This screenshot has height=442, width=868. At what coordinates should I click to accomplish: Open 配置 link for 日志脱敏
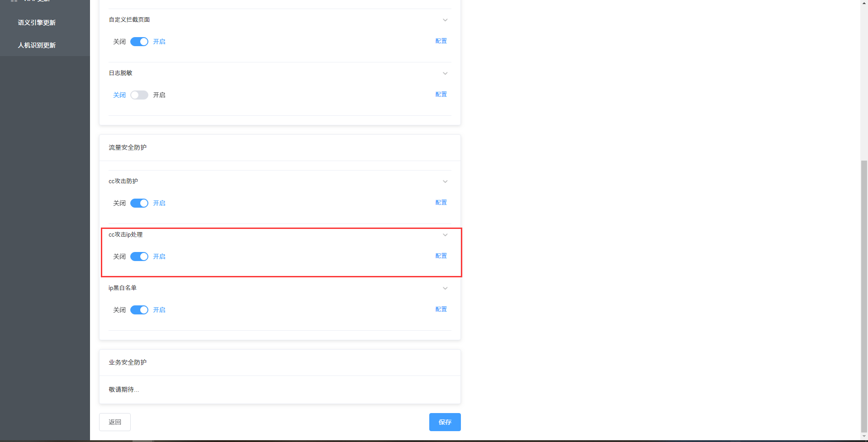(x=441, y=94)
